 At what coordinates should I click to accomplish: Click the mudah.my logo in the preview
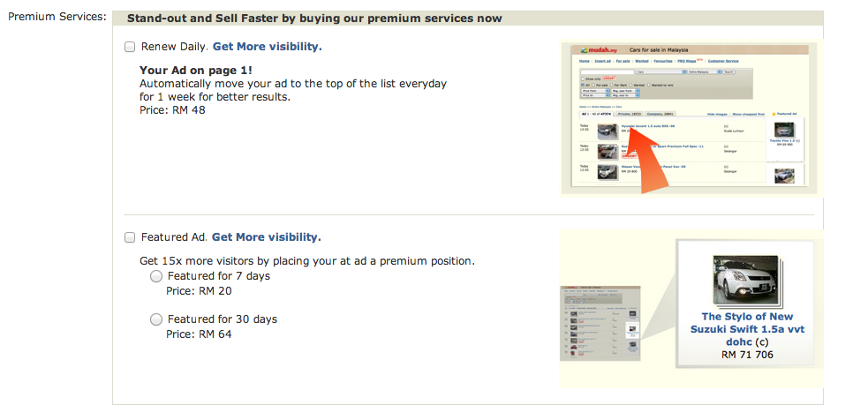[x=599, y=49]
